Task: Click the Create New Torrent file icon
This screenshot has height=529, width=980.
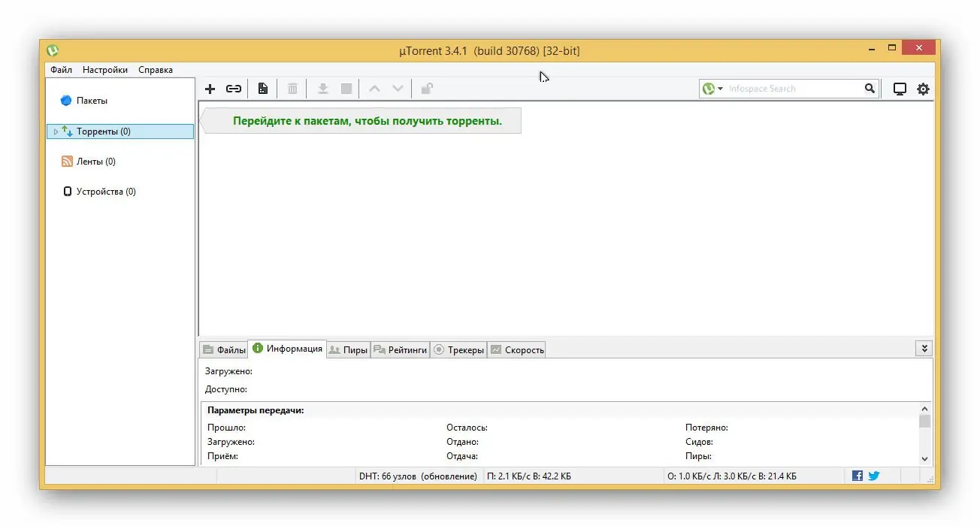Action: tap(262, 89)
